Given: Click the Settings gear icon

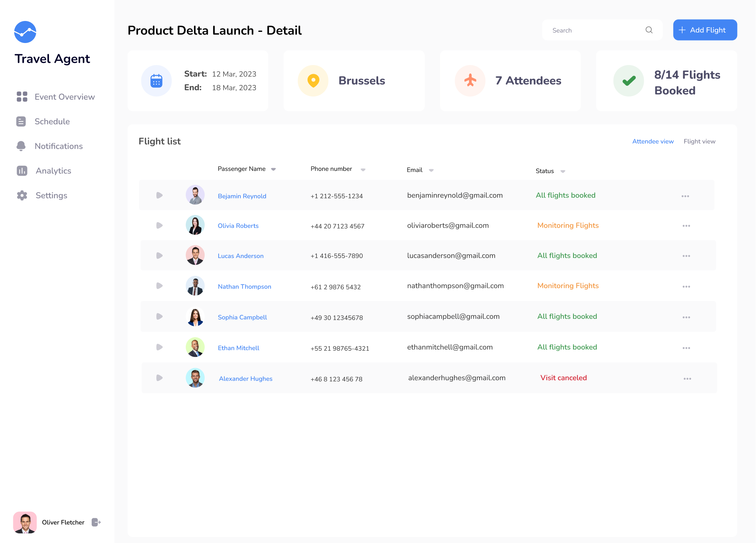Looking at the screenshot, I should point(22,195).
